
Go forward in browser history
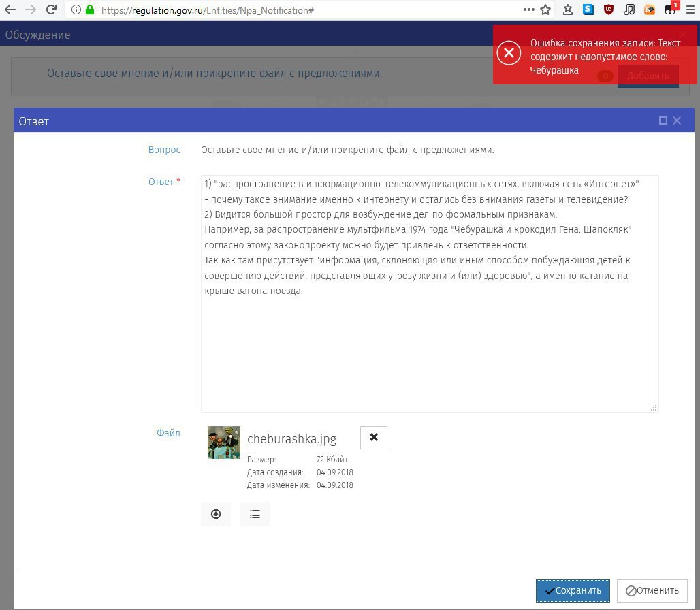pyautogui.click(x=31, y=10)
